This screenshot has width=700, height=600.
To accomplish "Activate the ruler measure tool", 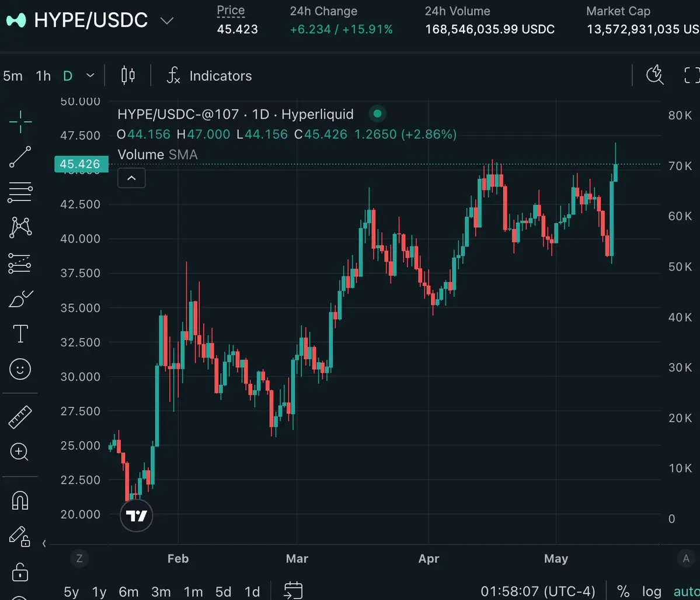I will 20,417.
